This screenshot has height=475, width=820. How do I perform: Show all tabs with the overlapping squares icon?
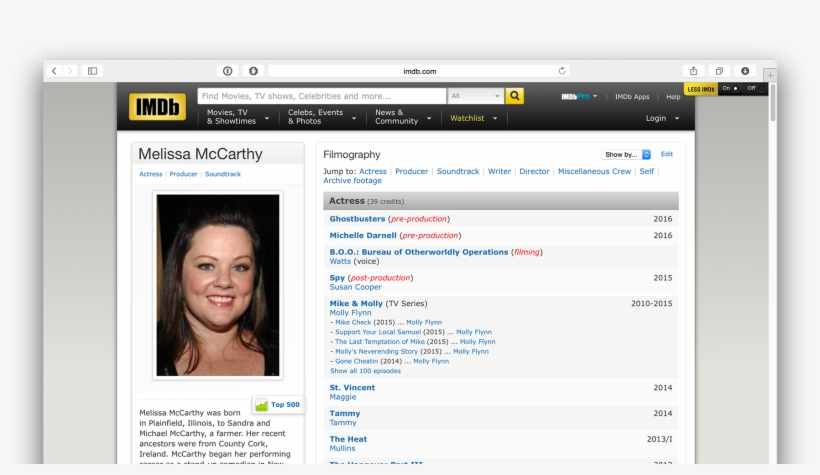719,71
